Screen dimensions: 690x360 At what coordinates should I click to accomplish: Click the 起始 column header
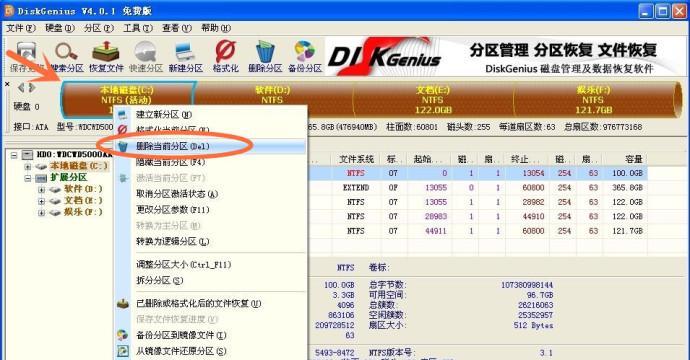429,159
